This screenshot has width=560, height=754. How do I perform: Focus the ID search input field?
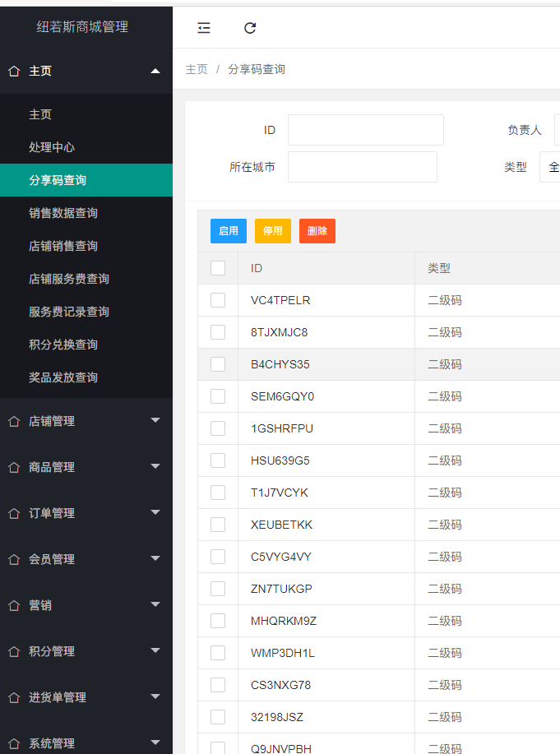pyautogui.click(x=366, y=130)
